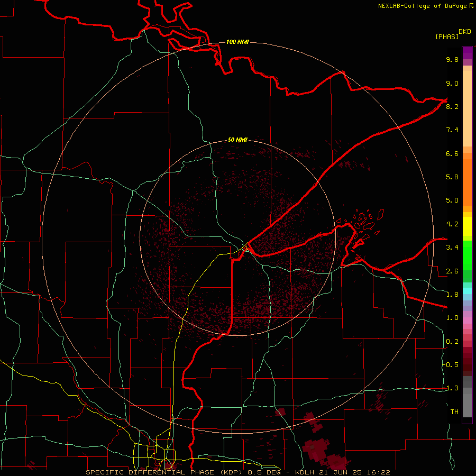Screen dimensions: 476x476
Task: Click the 1.8 scale value
Action: point(452,295)
